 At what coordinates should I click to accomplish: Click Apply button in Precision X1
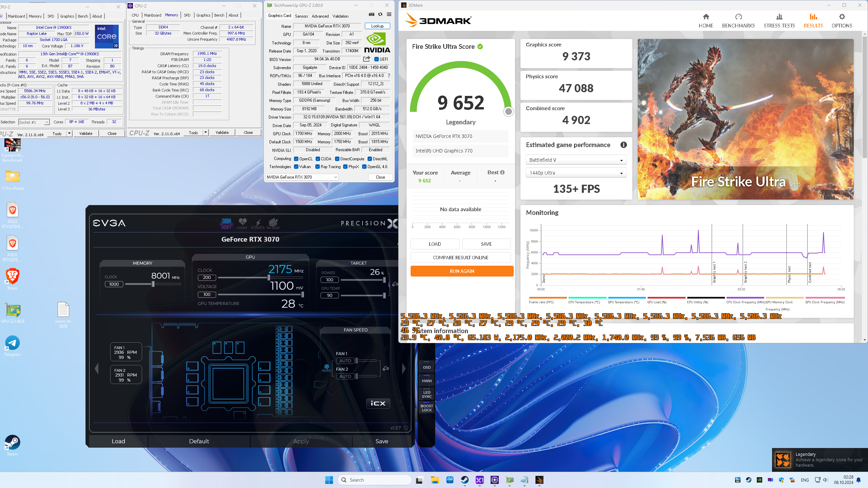click(301, 441)
